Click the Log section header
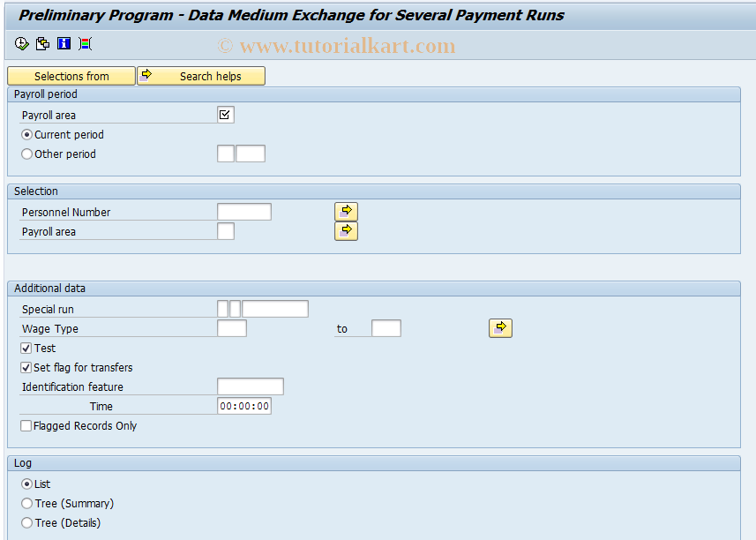 point(374,463)
